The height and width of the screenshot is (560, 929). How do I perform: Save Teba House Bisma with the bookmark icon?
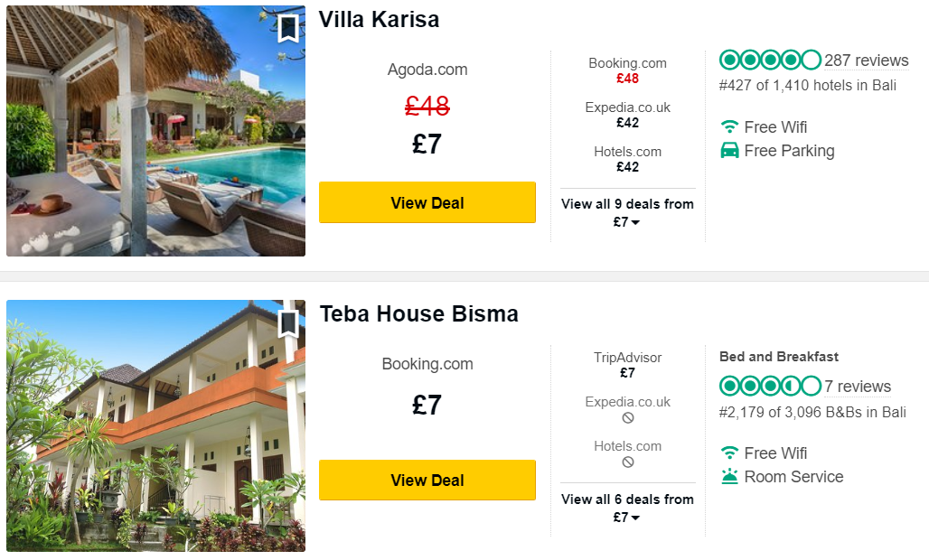point(288,323)
